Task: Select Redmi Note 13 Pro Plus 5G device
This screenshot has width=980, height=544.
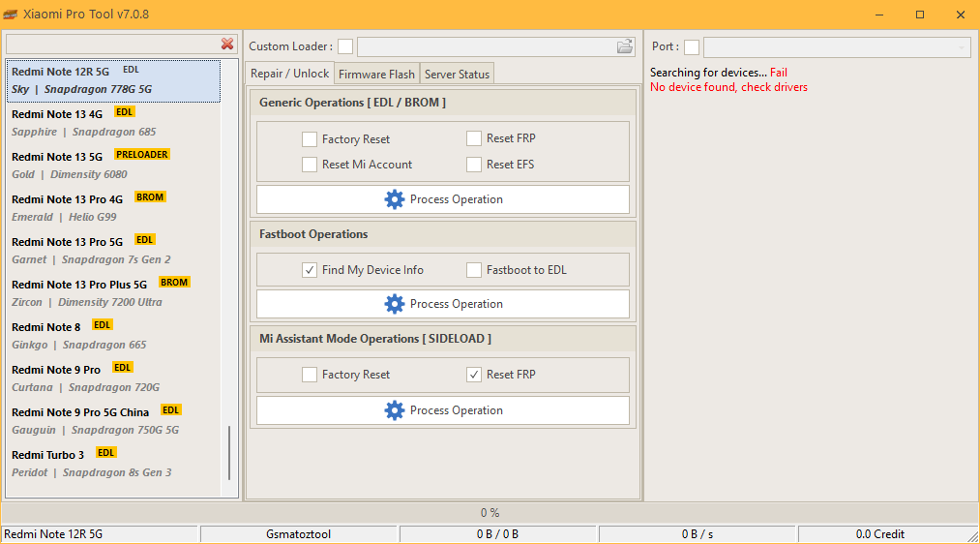Action: tap(79, 285)
